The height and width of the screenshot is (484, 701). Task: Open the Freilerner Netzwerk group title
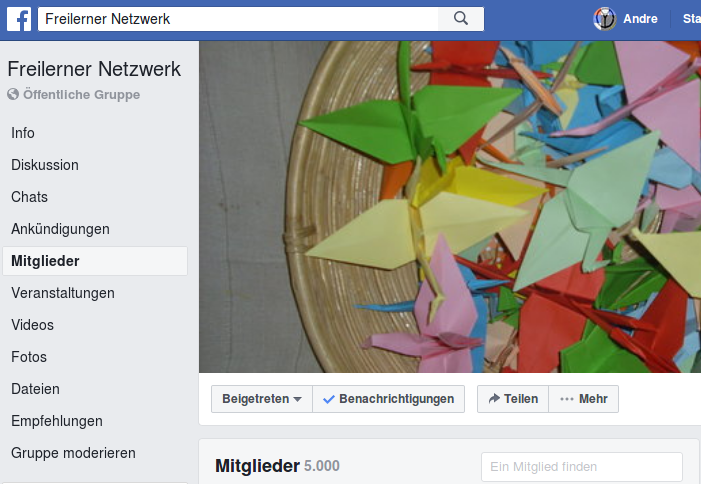[x=94, y=69]
